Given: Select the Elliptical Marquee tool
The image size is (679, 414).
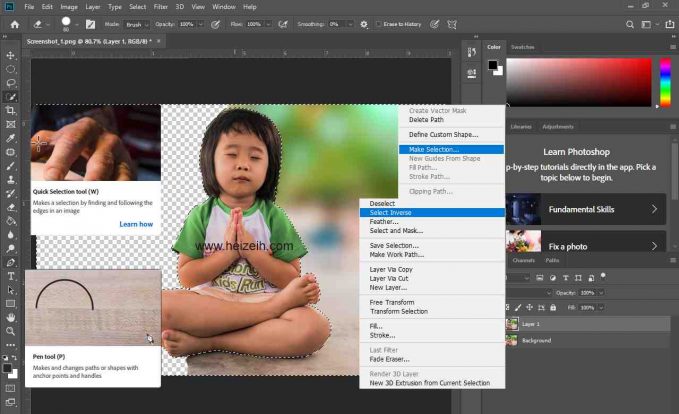Looking at the screenshot, I should [10, 69].
